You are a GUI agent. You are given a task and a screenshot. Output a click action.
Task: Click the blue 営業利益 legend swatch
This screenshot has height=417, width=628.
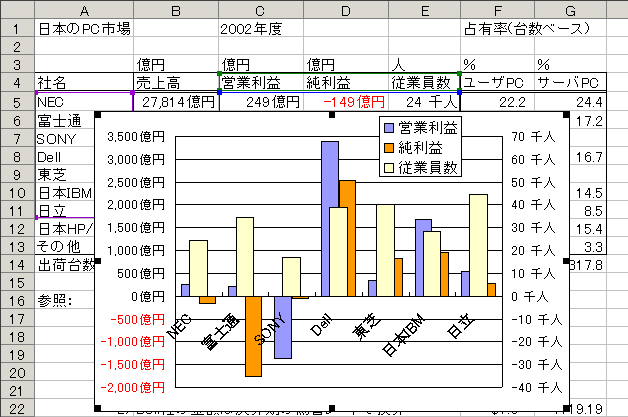(389, 128)
